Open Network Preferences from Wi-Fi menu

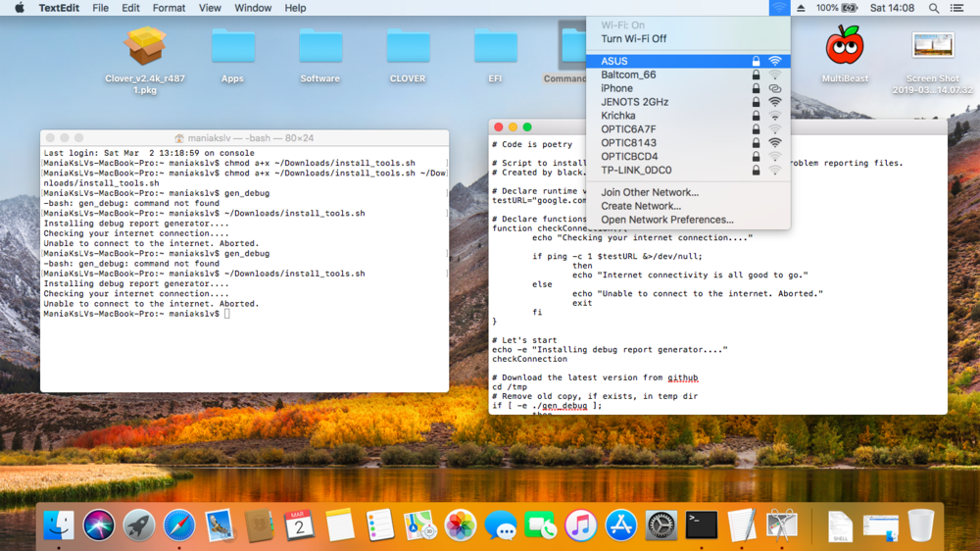point(666,220)
